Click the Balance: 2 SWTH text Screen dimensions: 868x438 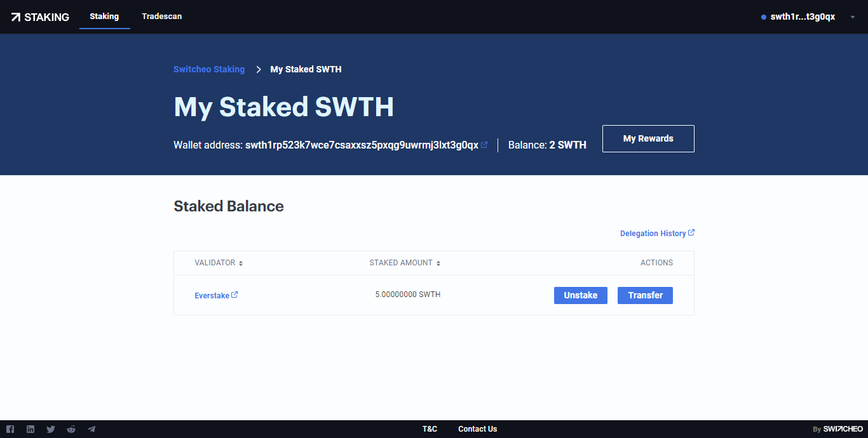[547, 145]
